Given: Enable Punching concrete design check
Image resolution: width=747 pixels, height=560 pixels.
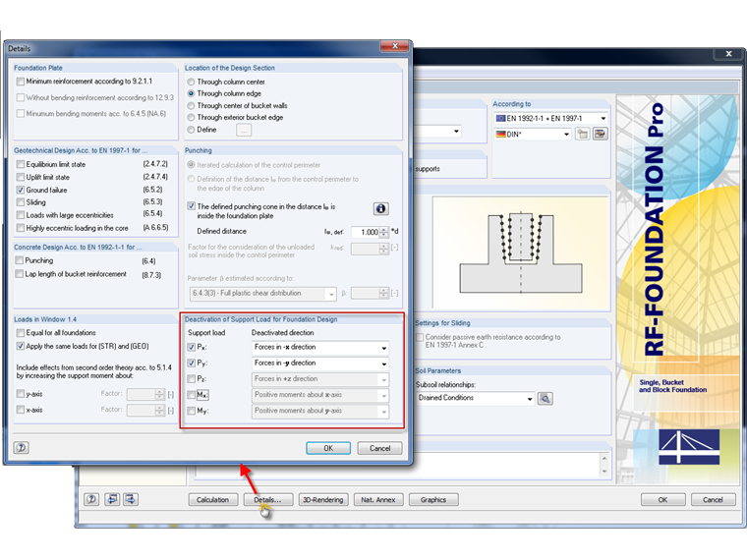Looking at the screenshot, I should (19, 260).
